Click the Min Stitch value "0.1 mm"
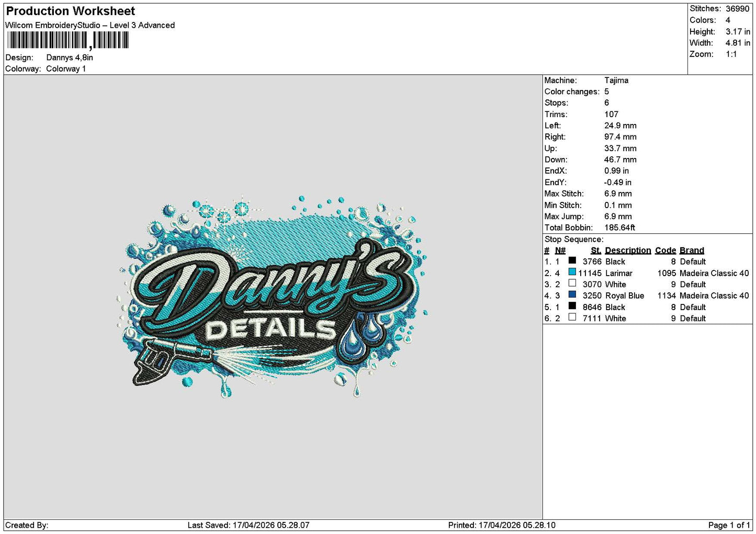756x534 pixels. click(x=618, y=205)
